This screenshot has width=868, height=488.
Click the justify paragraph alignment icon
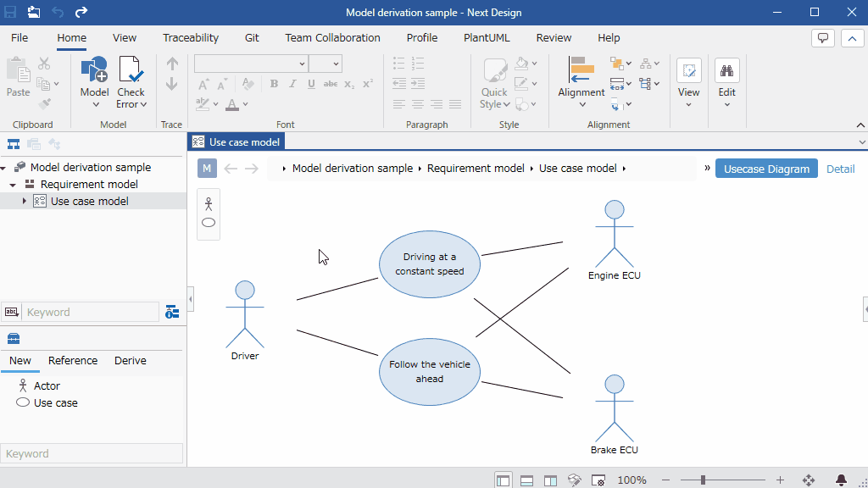[455, 104]
